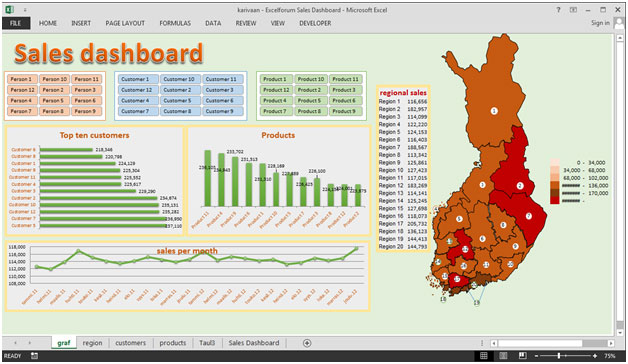
Task: Select the regional sales table heading
Action: click(x=403, y=93)
